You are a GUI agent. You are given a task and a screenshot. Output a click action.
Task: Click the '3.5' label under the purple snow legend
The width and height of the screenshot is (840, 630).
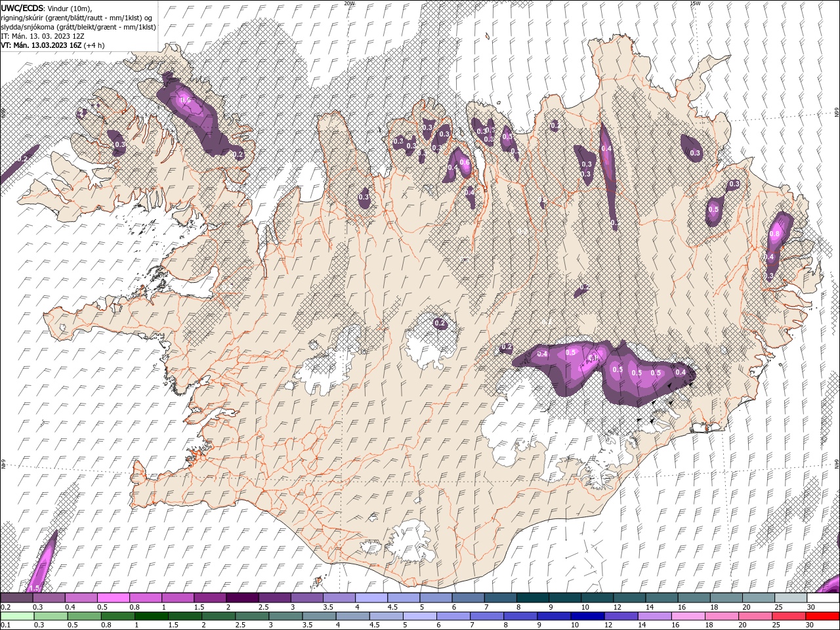(x=328, y=607)
